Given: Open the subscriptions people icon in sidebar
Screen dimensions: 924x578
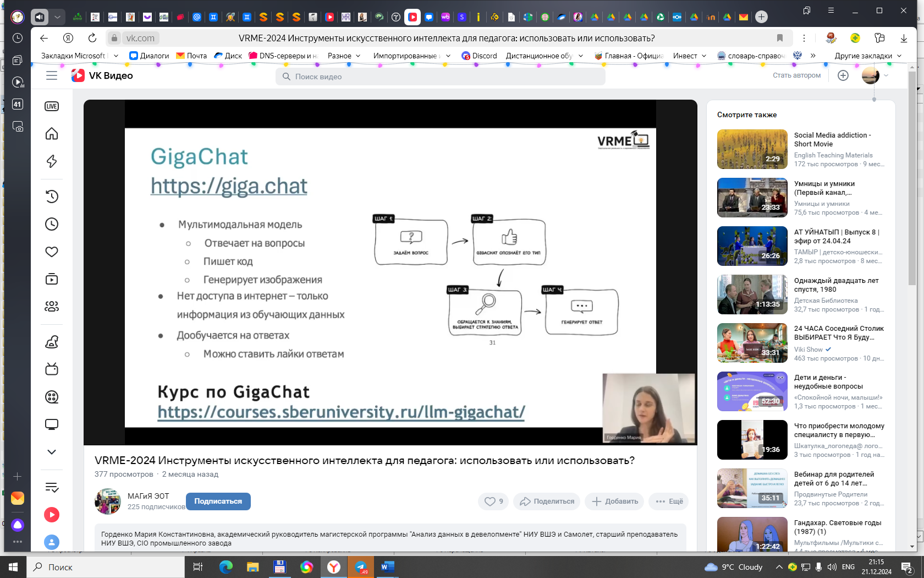Looking at the screenshot, I should click(52, 307).
